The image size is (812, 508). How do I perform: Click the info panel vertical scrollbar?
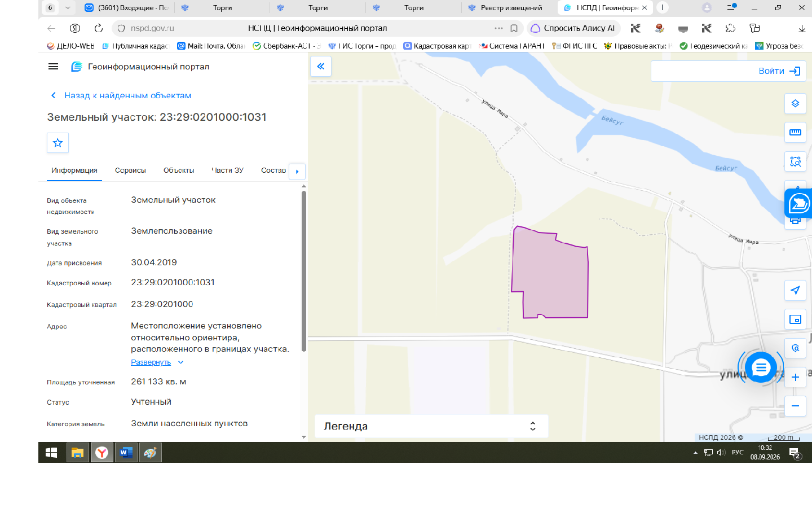[304, 271]
